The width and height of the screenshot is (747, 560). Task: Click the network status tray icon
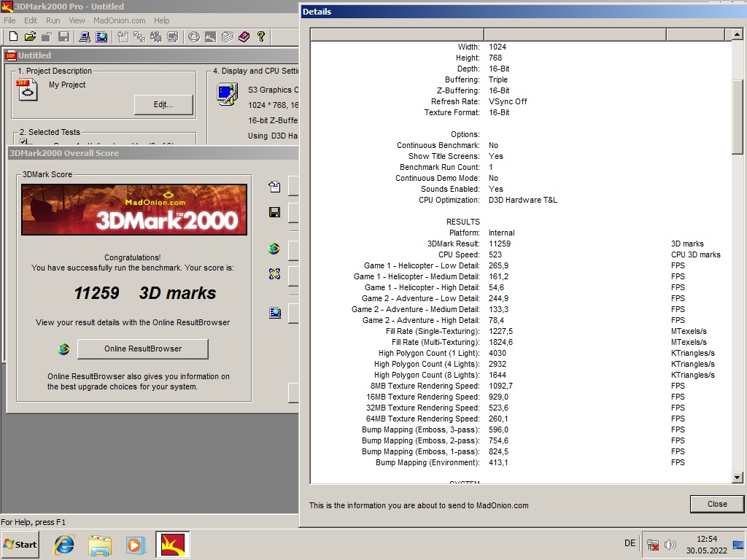[x=653, y=544]
